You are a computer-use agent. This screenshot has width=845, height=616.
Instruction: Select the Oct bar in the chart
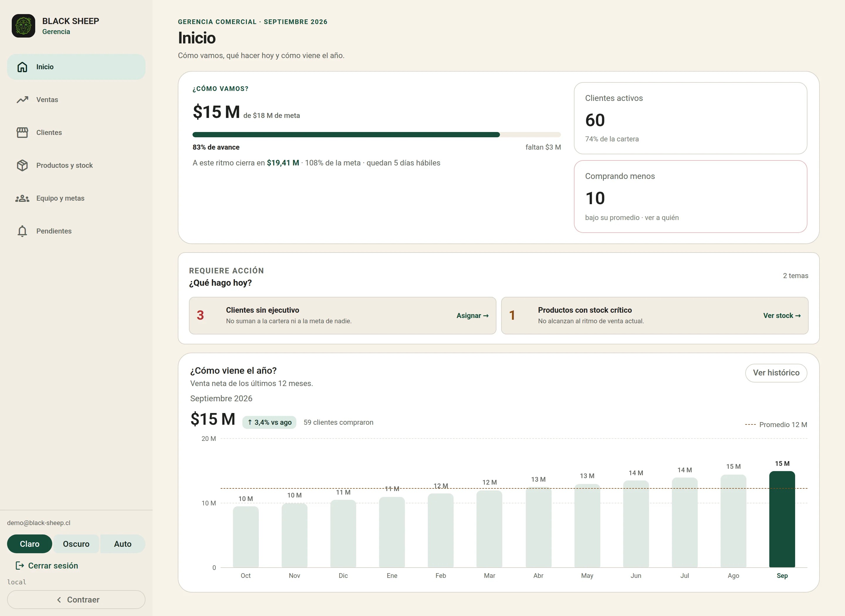(245, 537)
